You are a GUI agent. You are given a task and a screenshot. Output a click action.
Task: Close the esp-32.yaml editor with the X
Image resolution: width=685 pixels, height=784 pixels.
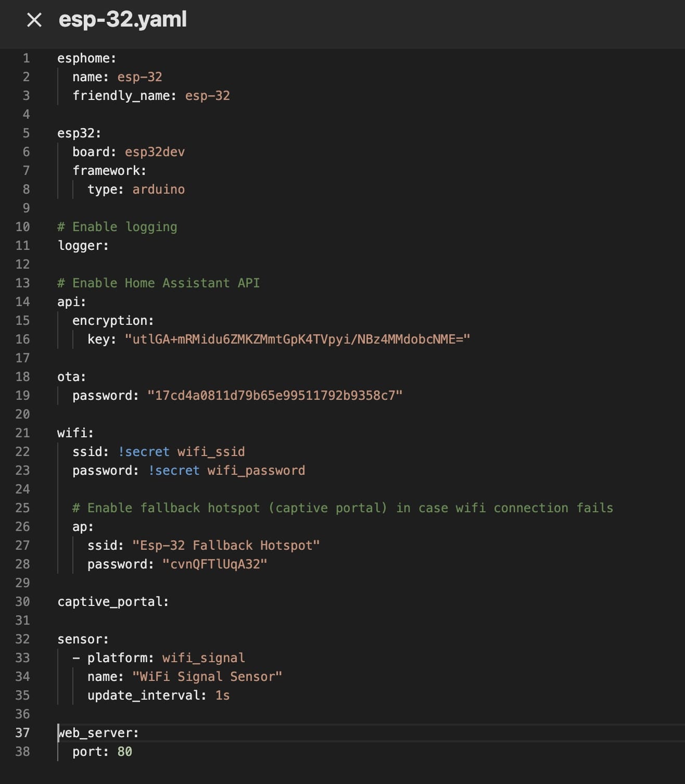pyautogui.click(x=34, y=20)
